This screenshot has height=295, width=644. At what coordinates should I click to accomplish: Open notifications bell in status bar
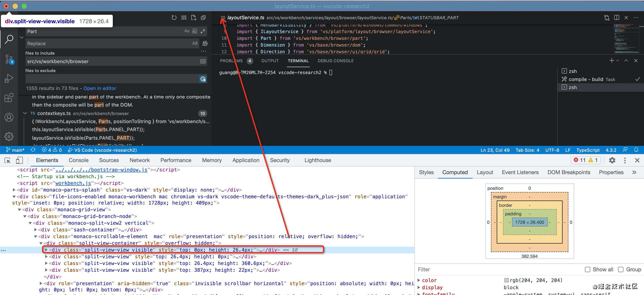pyautogui.click(x=636, y=150)
